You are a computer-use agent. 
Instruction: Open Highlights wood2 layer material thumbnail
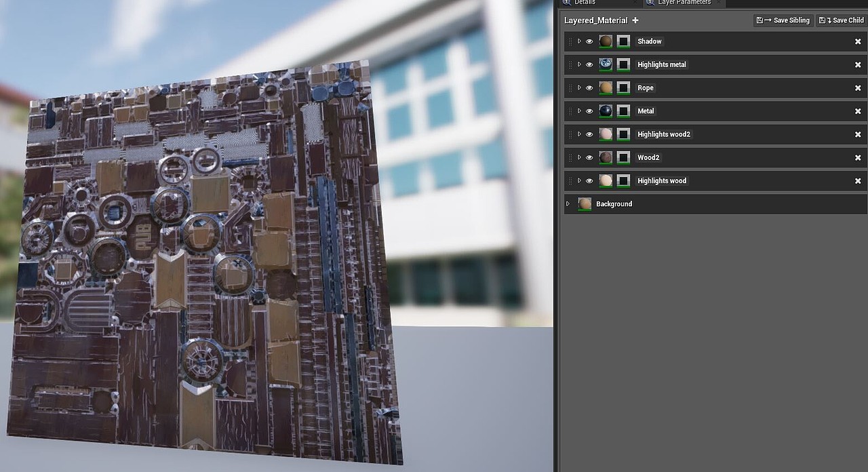click(x=606, y=134)
